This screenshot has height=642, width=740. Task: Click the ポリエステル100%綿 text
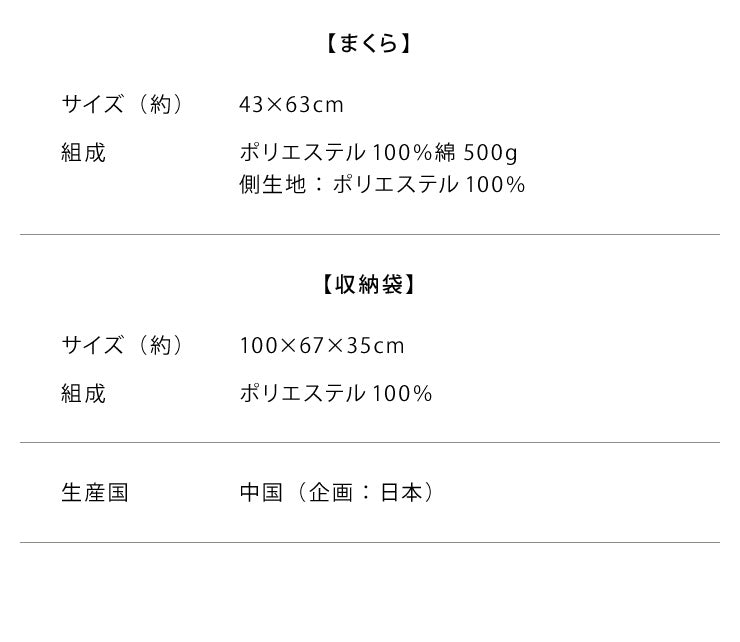pos(348,153)
